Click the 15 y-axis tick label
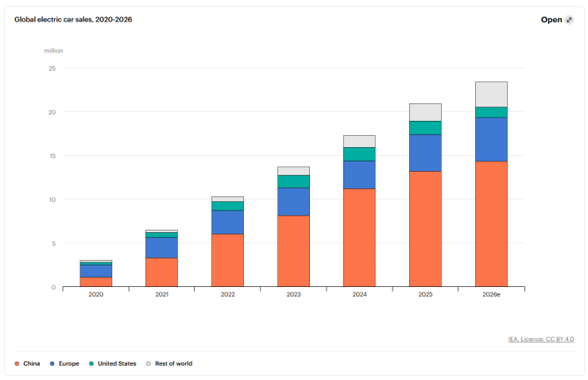The width and height of the screenshot is (588, 380). [x=52, y=156]
